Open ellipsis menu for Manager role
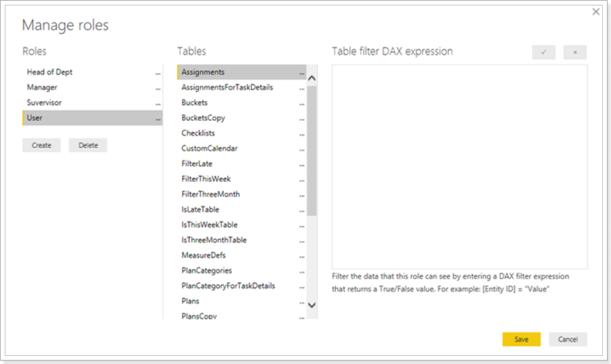 (158, 89)
